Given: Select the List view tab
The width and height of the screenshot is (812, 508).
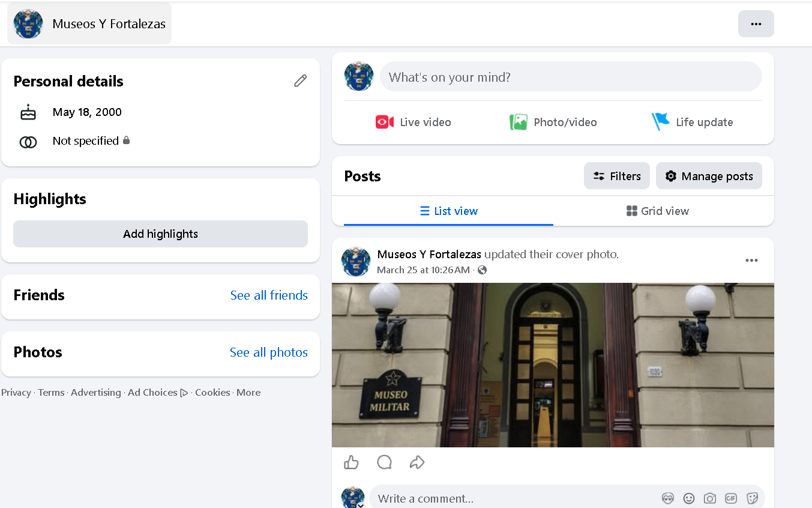Looking at the screenshot, I should pos(448,211).
